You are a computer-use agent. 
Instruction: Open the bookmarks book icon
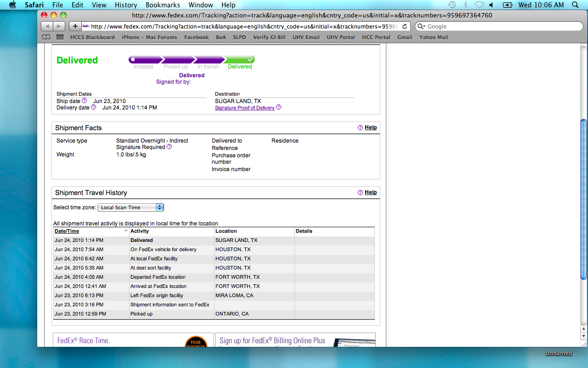click(x=46, y=37)
